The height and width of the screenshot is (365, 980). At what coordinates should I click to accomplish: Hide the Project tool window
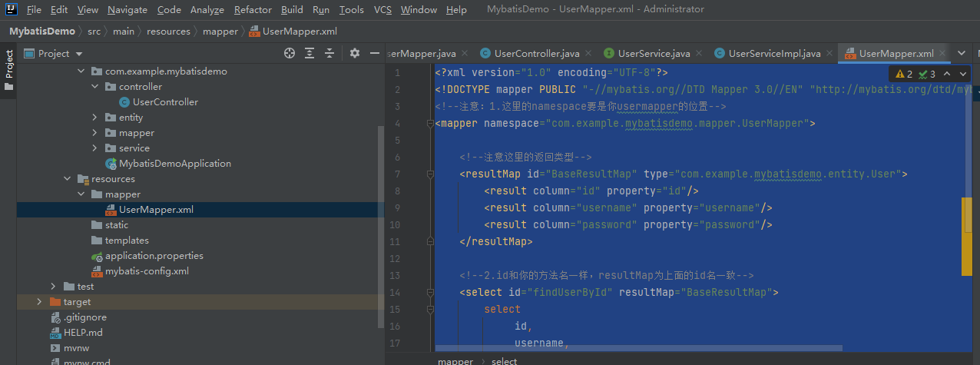[x=375, y=53]
